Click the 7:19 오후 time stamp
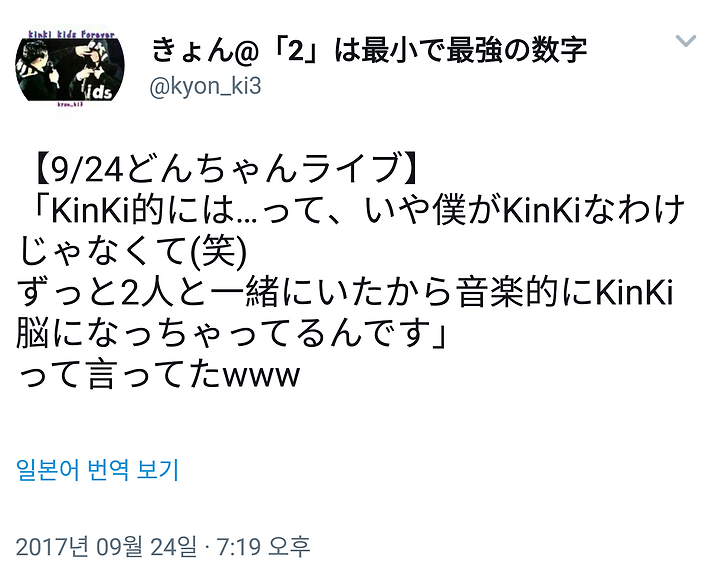 (x=263, y=546)
